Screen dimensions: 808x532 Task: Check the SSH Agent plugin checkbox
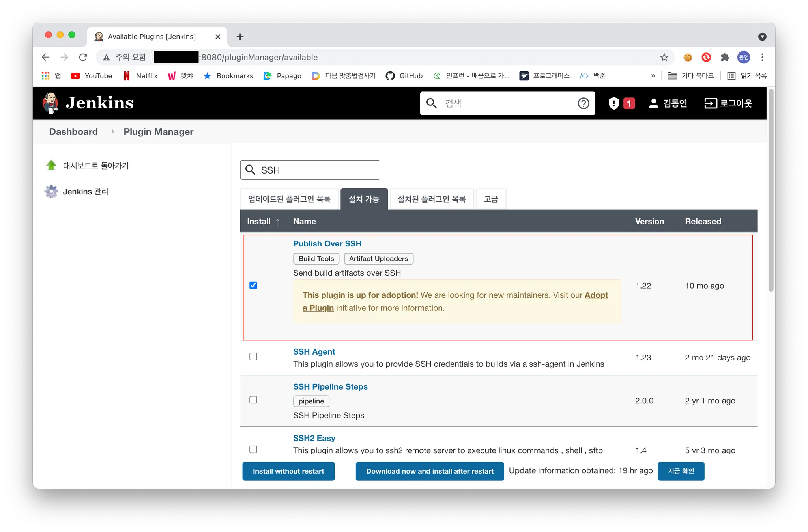[x=253, y=357]
